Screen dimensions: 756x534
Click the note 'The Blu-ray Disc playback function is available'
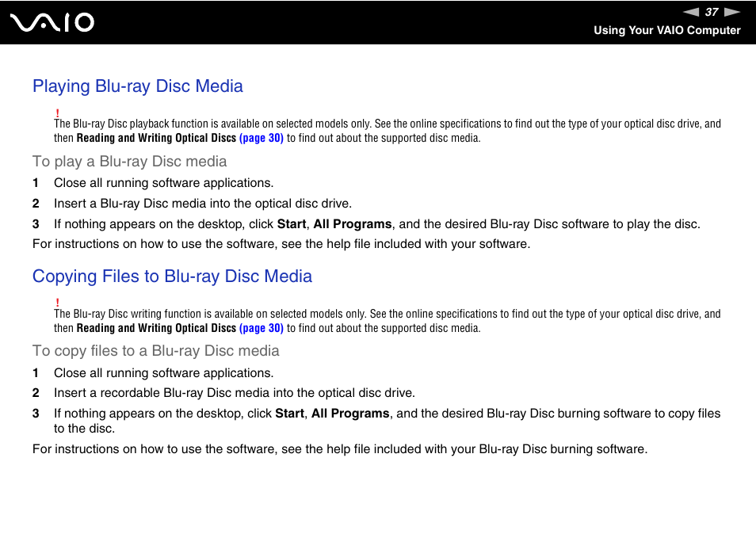pyautogui.click(x=388, y=131)
